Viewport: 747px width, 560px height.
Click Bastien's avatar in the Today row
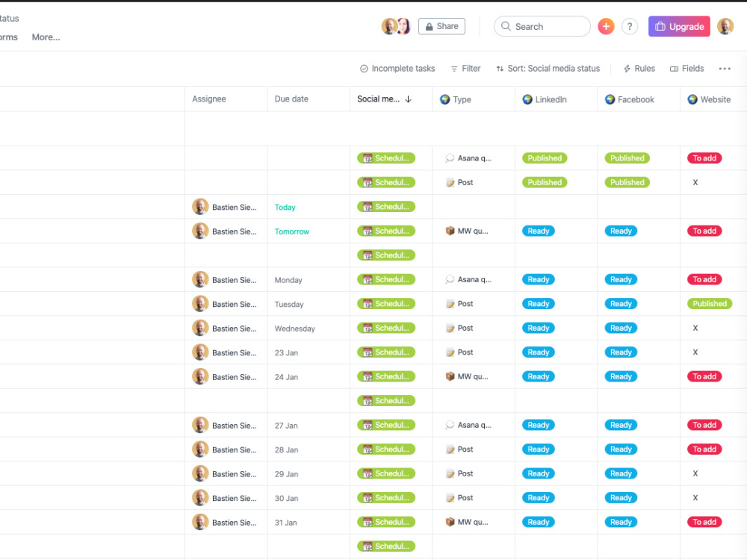pyautogui.click(x=200, y=207)
